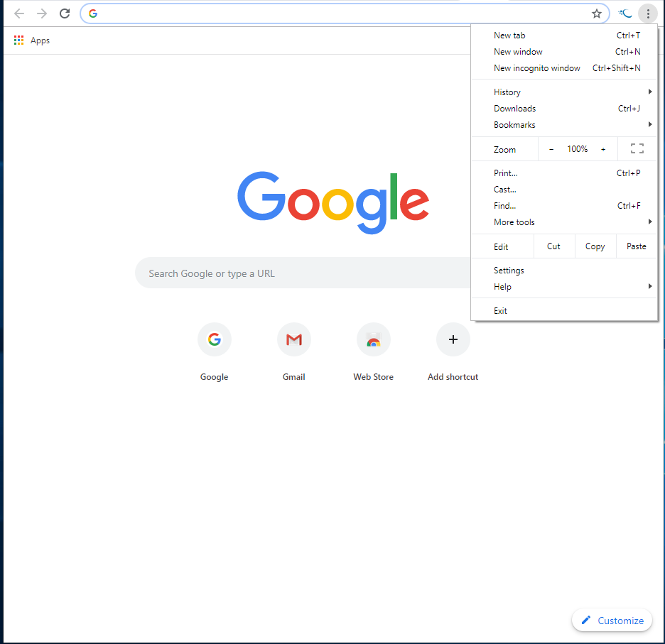This screenshot has width=665, height=644.
Task: Bookmark this page with the star icon
Action: tap(596, 13)
